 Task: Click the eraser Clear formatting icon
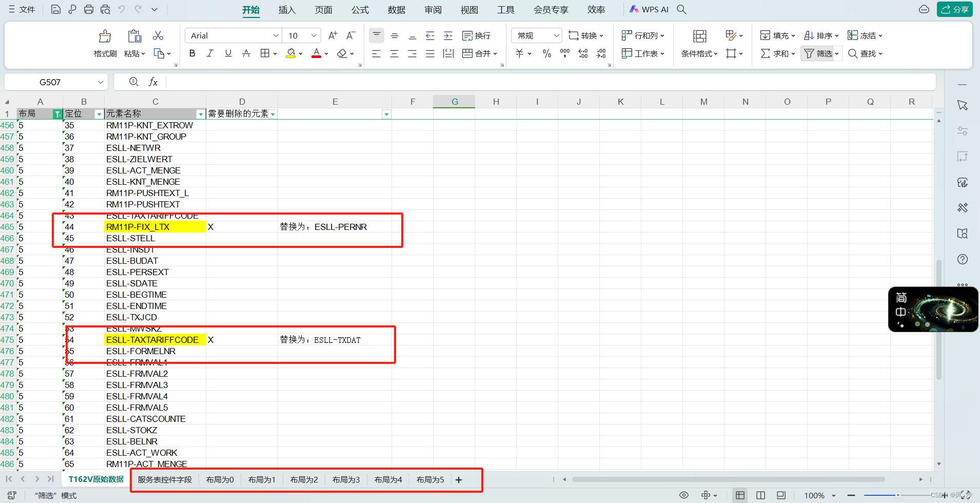(x=342, y=53)
